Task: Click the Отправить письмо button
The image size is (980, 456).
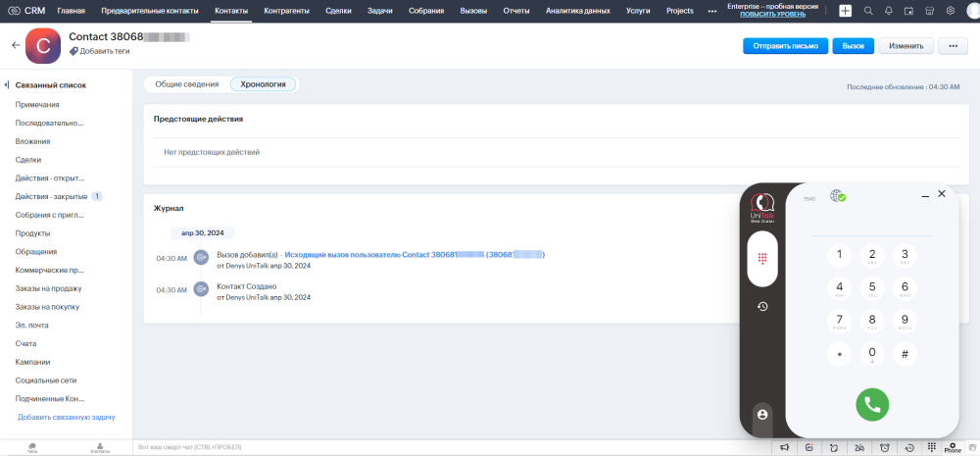Action: 785,46
